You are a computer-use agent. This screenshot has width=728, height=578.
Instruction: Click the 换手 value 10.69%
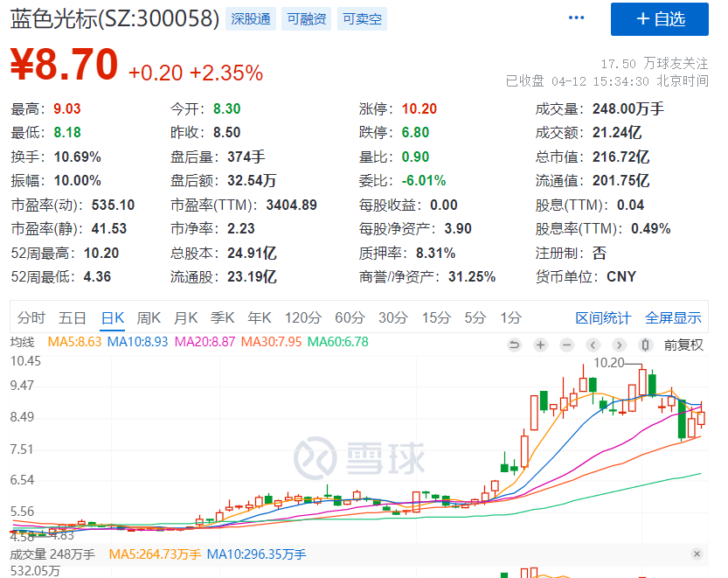point(77,157)
